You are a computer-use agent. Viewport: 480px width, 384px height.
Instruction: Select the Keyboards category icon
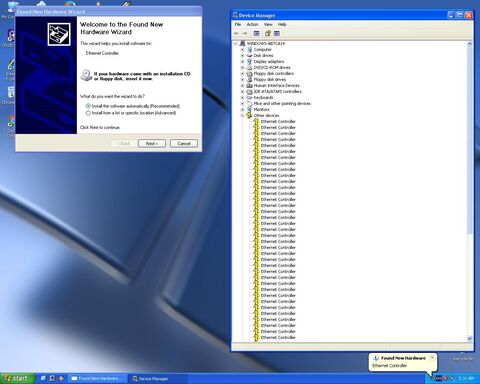(249, 97)
